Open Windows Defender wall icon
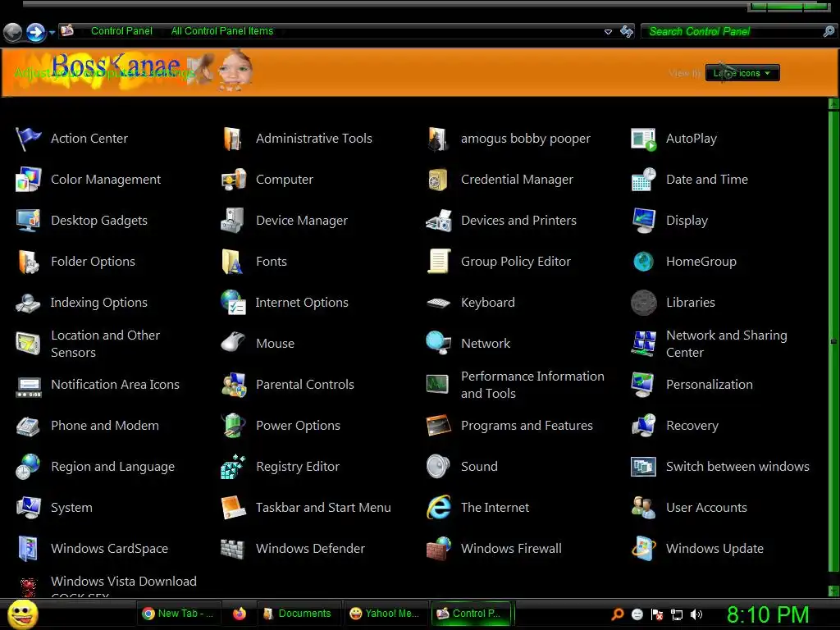 pyautogui.click(x=232, y=549)
